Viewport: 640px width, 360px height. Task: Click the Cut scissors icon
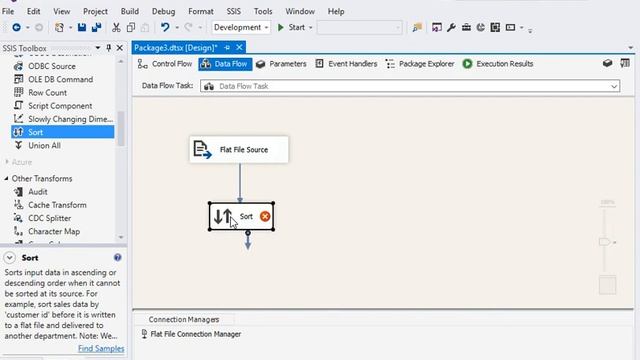[x=116, y=27]
